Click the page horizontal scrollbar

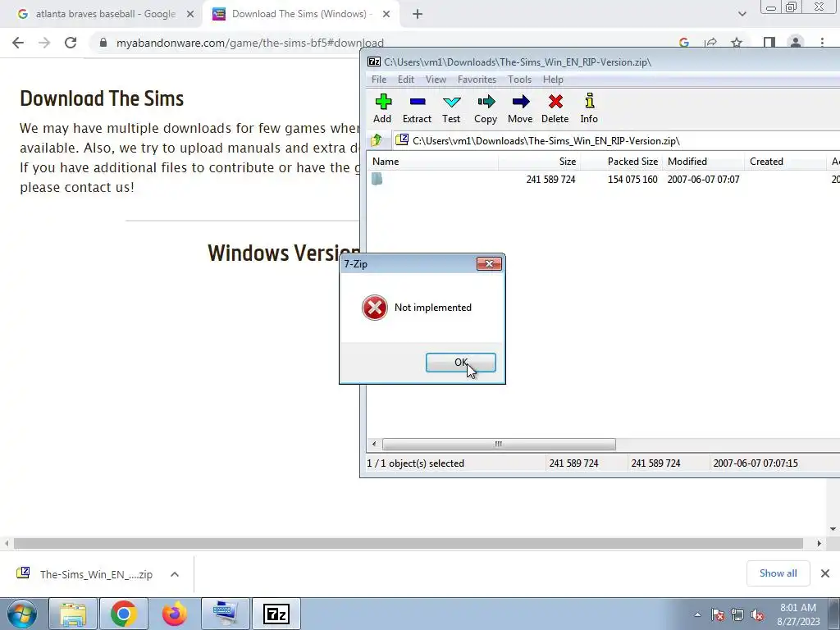tap(409, 543)
